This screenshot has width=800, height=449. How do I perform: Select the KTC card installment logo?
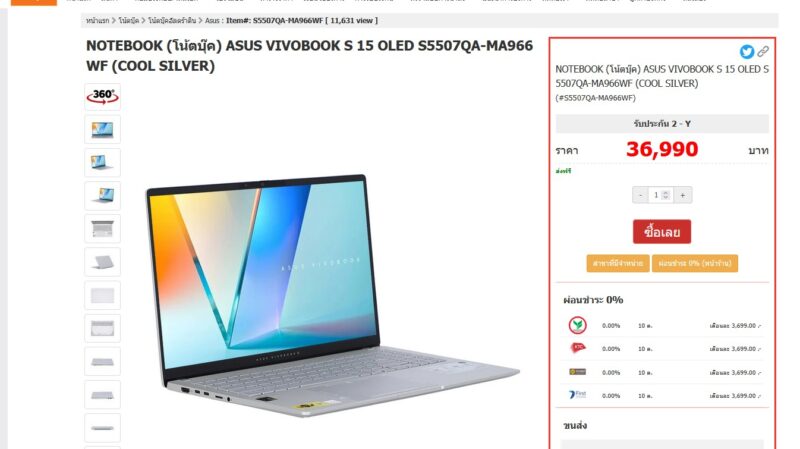tap(578, 348)
